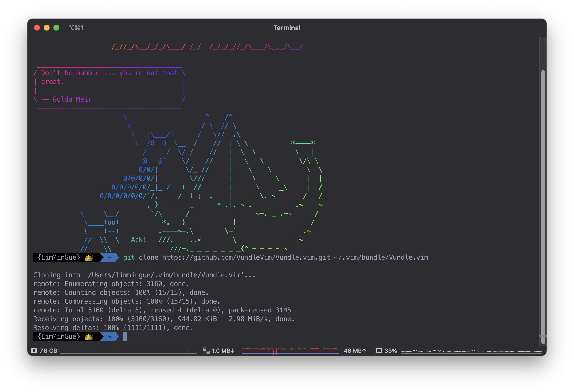This screenshot has height=392, width=574.
Task: Click the 1.0 MB download indicator
Action: (x=223, y=351)
